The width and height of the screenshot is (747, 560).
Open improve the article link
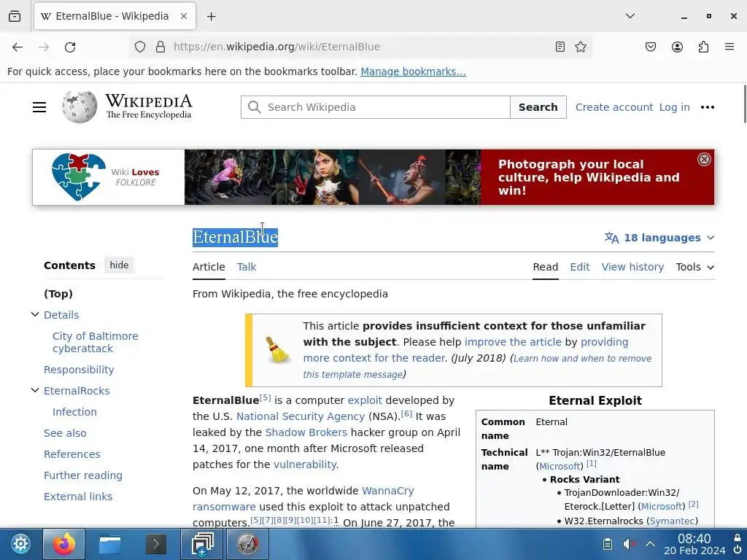(x=513, y=342)
